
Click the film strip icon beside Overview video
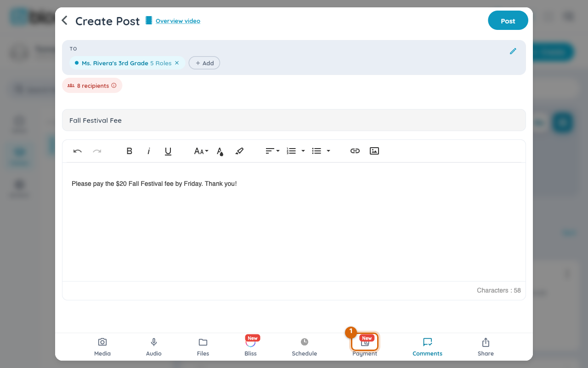point(149,20)
